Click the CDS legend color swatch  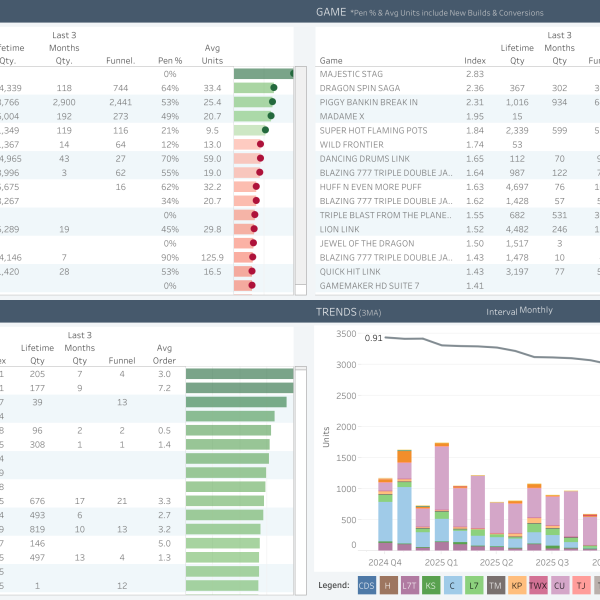[368, 584]
